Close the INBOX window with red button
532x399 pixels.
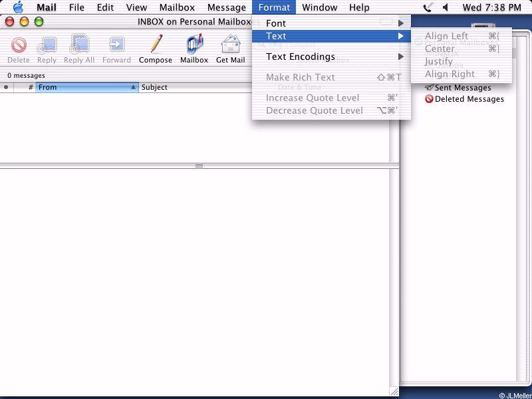coord(9,22)
